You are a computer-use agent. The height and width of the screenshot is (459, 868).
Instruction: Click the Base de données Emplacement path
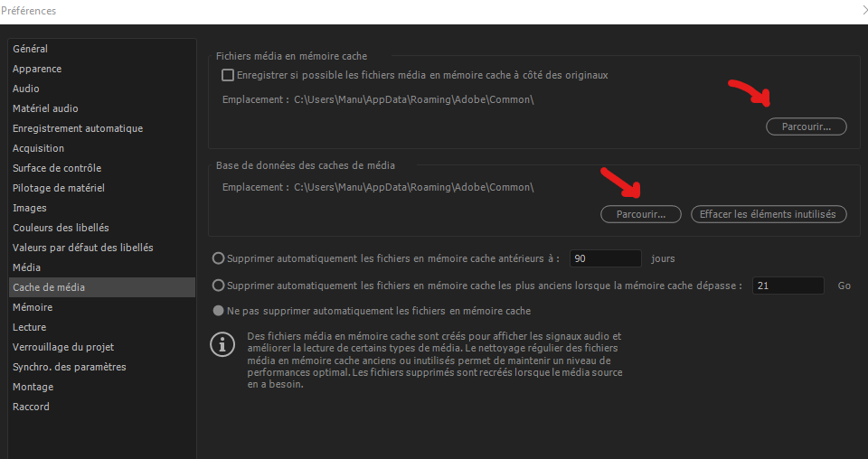pyautogui.click(x=413, y=187)
